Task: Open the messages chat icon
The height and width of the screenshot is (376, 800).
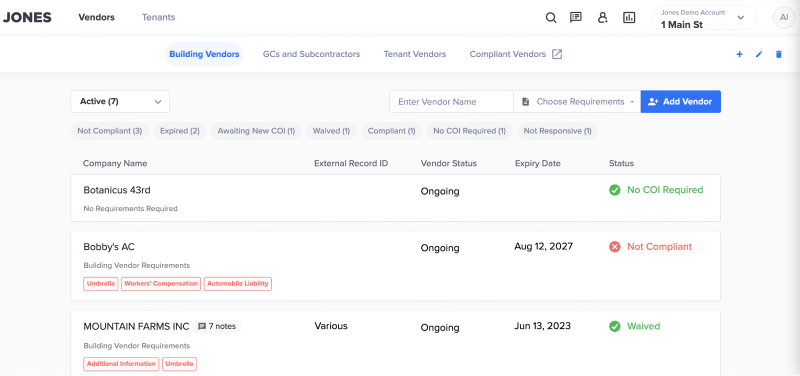Action: (x=576, y=18)
